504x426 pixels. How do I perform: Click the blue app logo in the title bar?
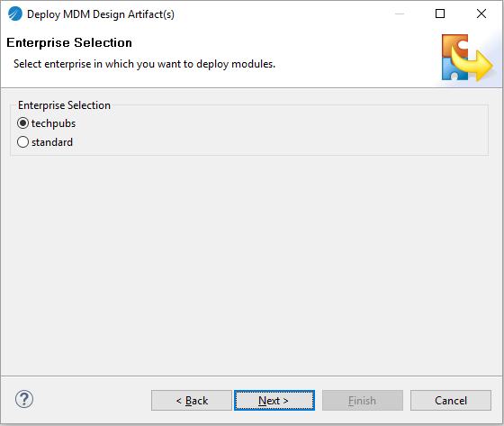(14, 14)
